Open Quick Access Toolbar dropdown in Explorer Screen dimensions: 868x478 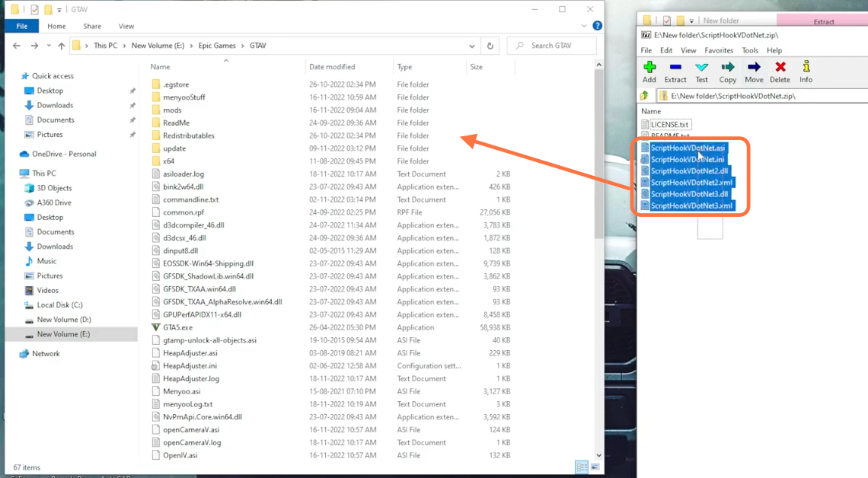(59, 10)
